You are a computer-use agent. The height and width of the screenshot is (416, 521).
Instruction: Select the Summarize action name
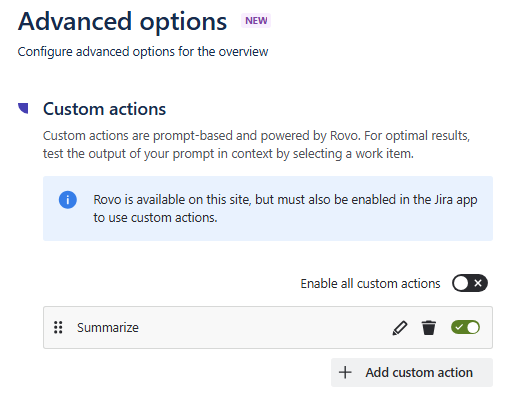tap(108, 328)
